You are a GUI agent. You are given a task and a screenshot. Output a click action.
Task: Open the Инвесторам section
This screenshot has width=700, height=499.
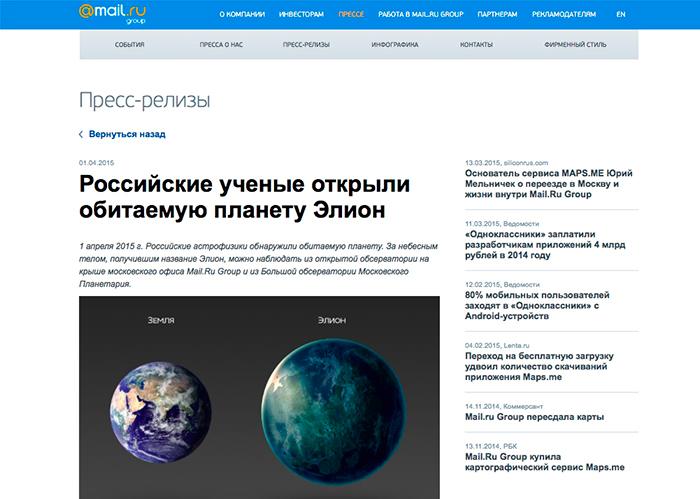point(300,15)
